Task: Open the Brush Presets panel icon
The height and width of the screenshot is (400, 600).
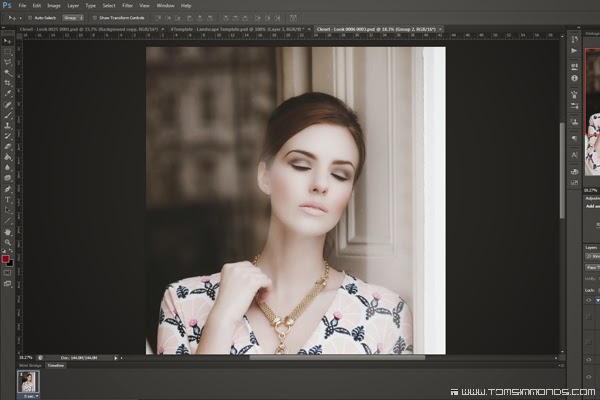Action: click(574, 106)
